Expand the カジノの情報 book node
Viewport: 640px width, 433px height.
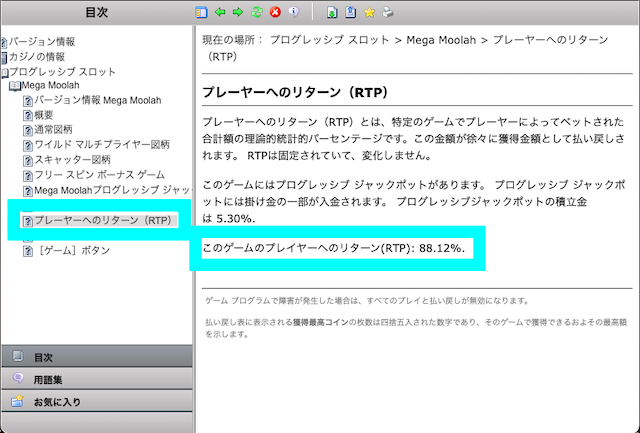click(5, 57)
